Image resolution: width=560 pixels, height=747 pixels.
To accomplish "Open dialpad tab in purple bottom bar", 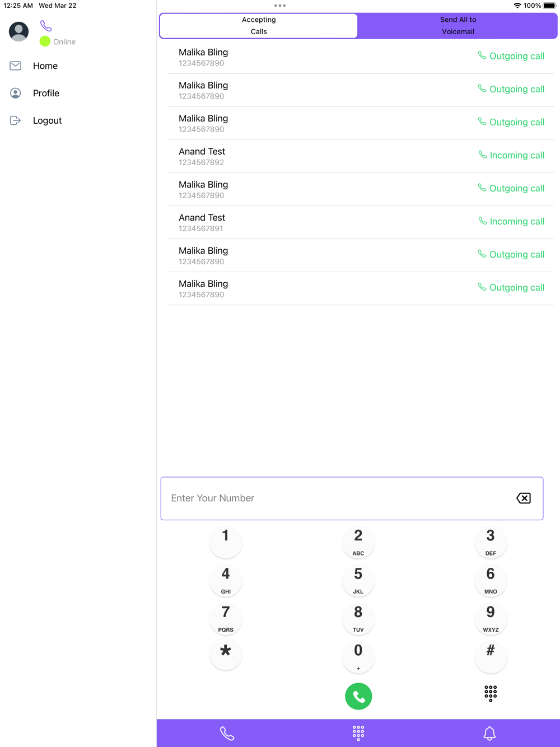I will (358, 733).
